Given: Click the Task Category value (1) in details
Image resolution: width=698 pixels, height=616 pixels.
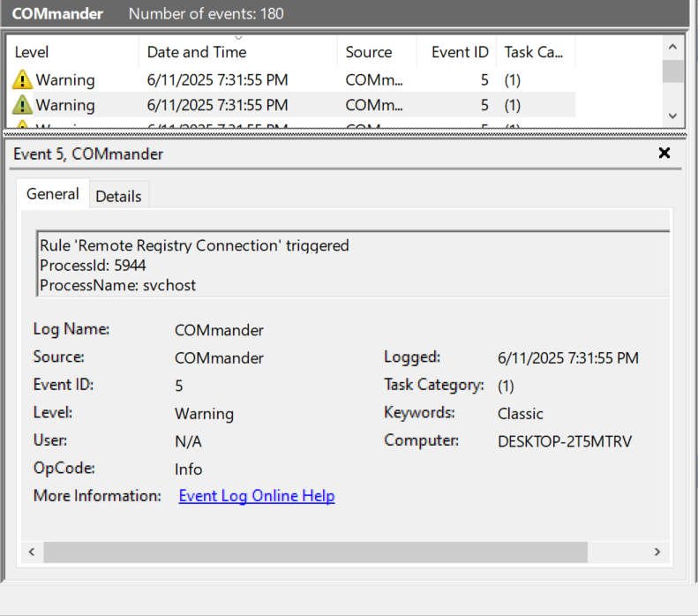Looking at the screenshot, I should click(x=506, y=386).
